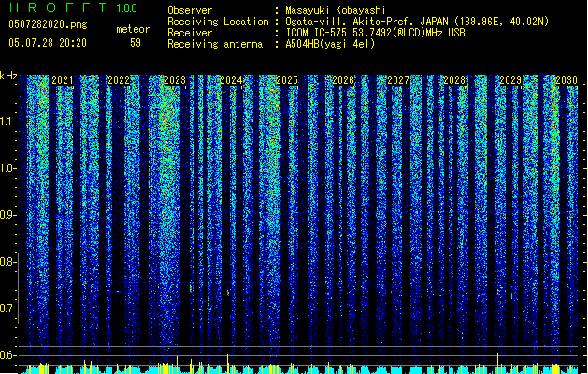Click the meteor count 59
This screenshot has height=374, width=588.
click(136, 43)
